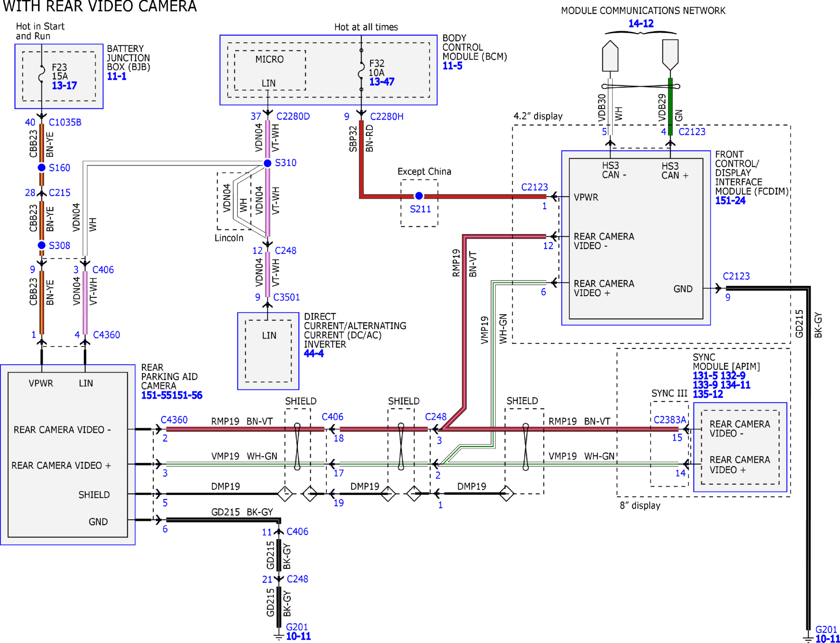Open SYNC module page link 131-5
The image size is (840, 643).
tap(706, 376)
